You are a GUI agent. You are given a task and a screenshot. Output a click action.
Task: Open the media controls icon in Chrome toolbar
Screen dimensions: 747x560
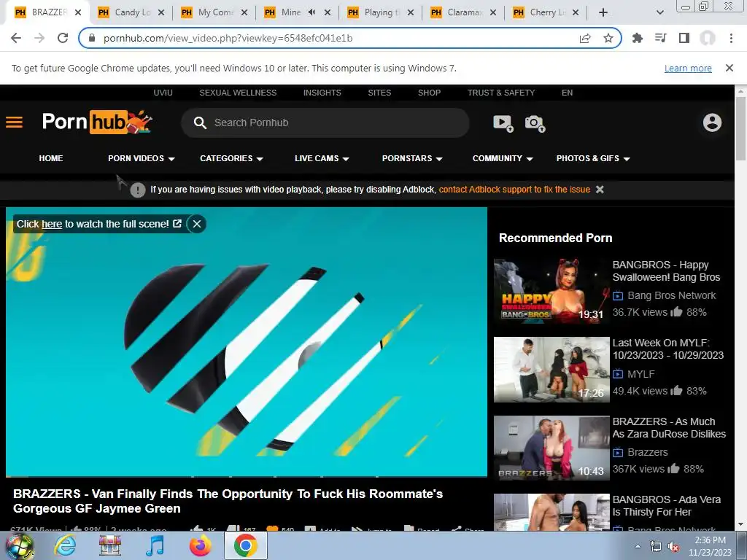click(661, 38)
